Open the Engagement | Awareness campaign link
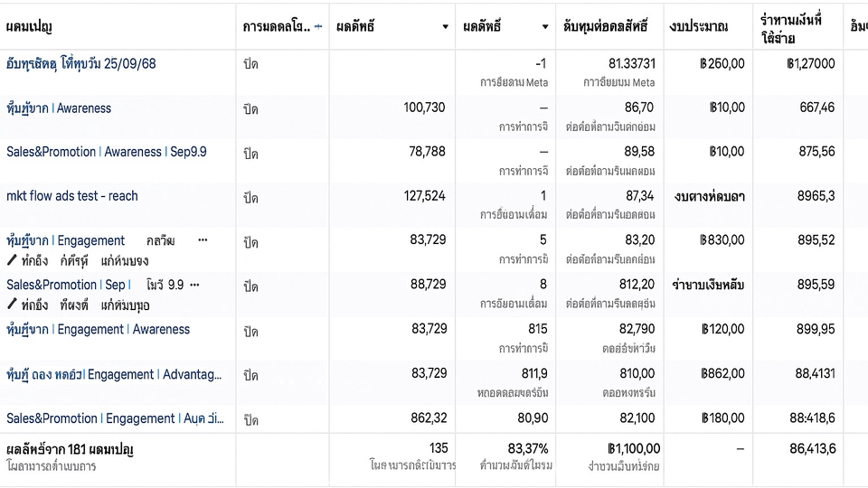Image resolution: width=868 pixels, height=488 pixels. coord(98,329)
